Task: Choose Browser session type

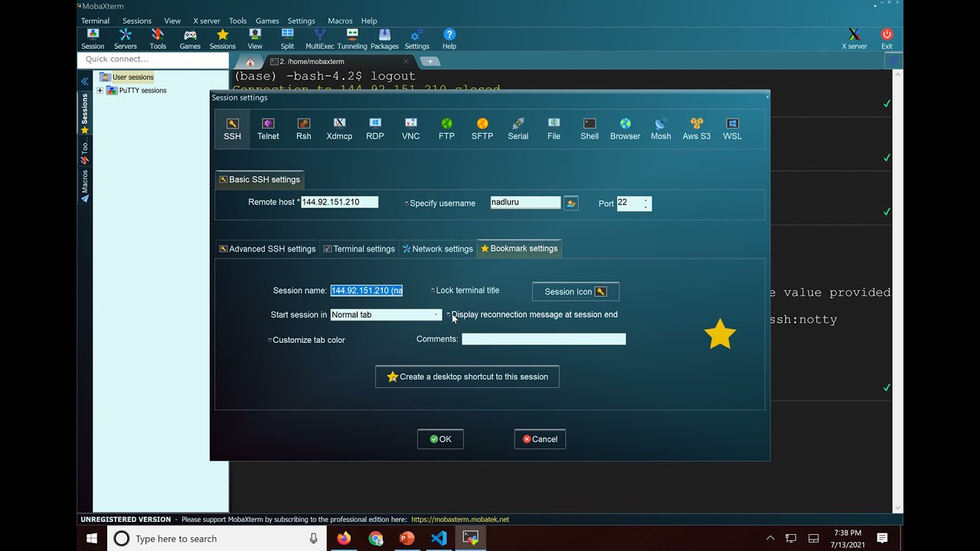Action: coord(625,129)
